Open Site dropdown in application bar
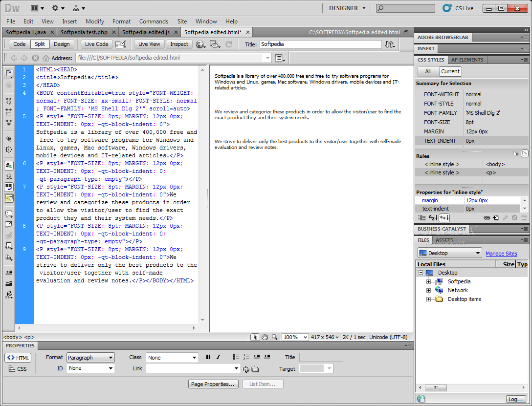 [x=79, y=8]
